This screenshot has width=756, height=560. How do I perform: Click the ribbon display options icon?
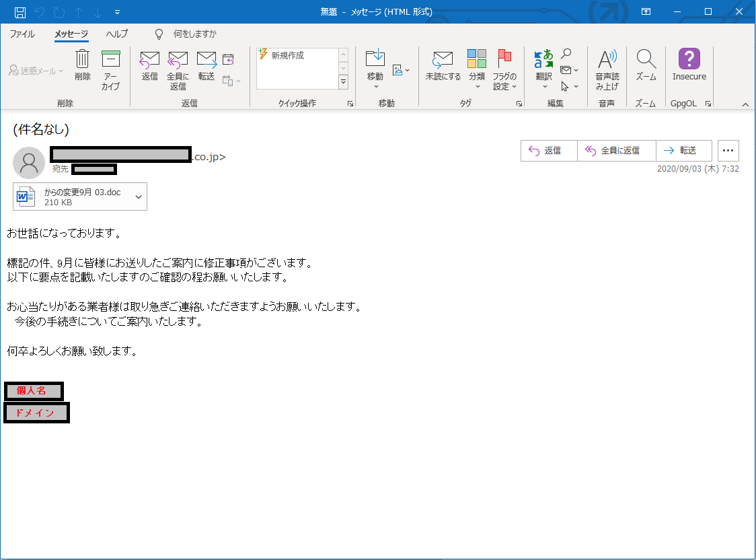pyautogui.click(x=646, y=11)
